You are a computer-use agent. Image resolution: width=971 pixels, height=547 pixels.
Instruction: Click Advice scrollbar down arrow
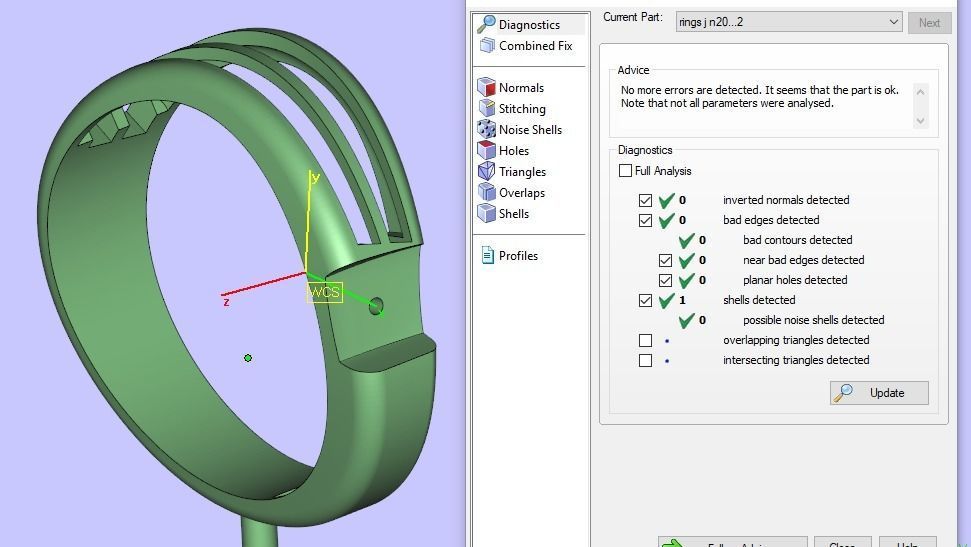920,121
